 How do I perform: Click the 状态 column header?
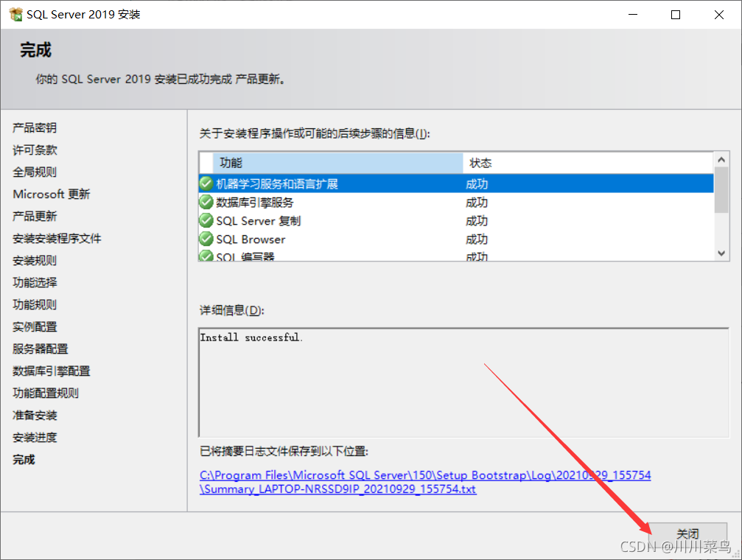tap(588, 163)
